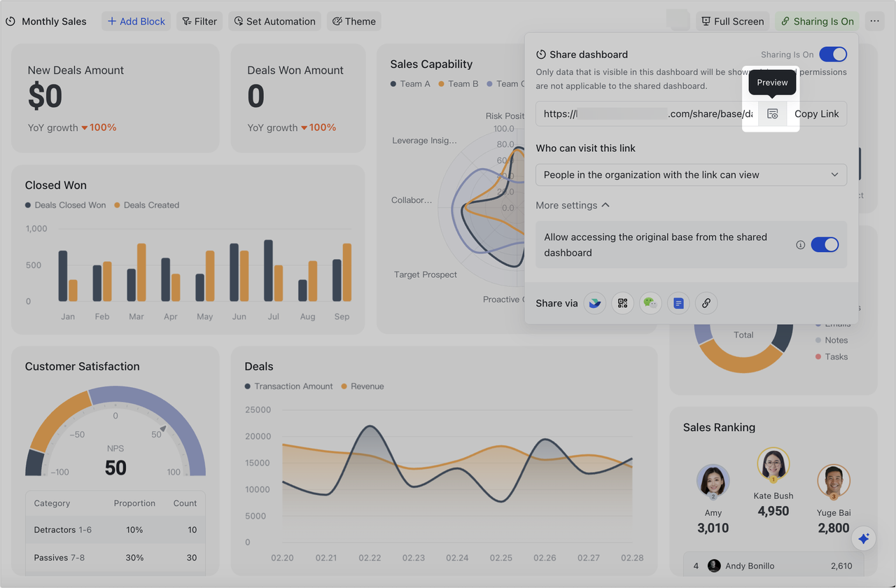Toggle Team B legend in Sales Capability
The width and height of the screenshot is (896, 588).
(x=458, y=84)
